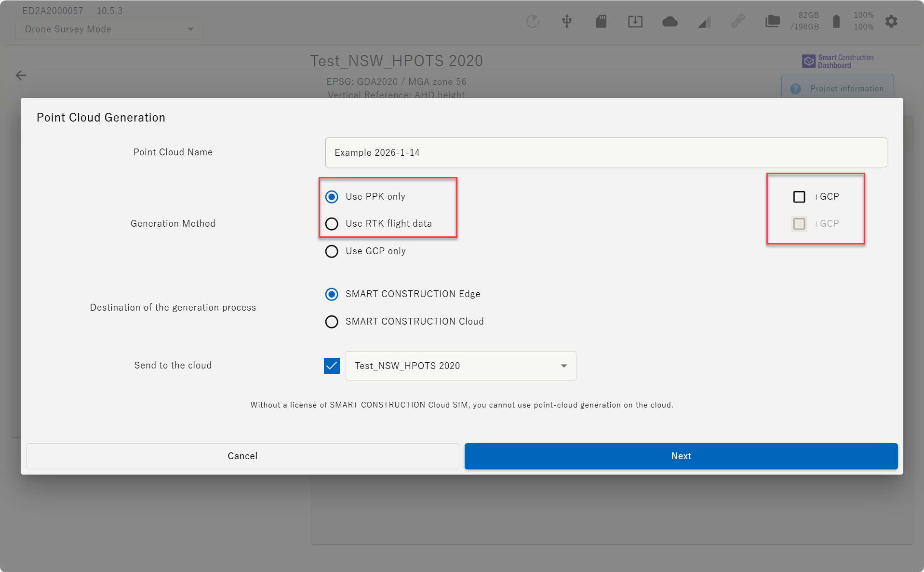Check the signal strength icon

tap(704, 22)
